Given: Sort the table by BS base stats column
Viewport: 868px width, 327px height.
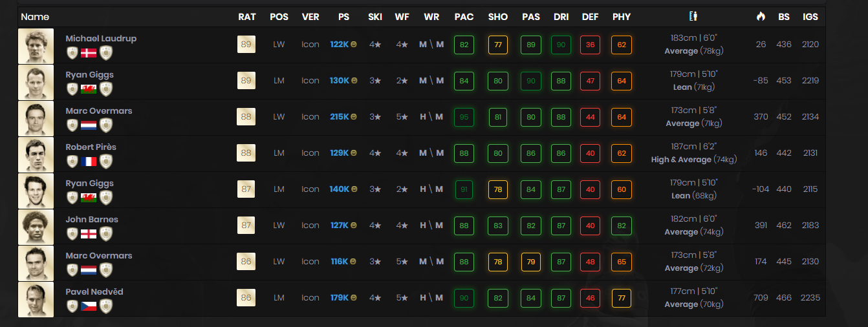Looking at the screenshot, I should tap(784, 17).
